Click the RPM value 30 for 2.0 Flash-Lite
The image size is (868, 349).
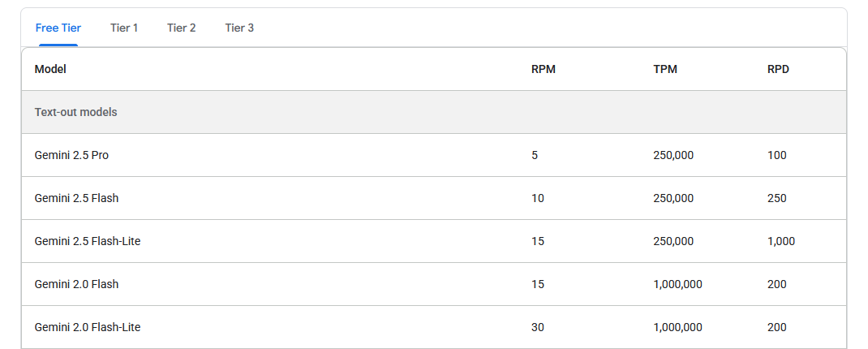coord(538,327)
